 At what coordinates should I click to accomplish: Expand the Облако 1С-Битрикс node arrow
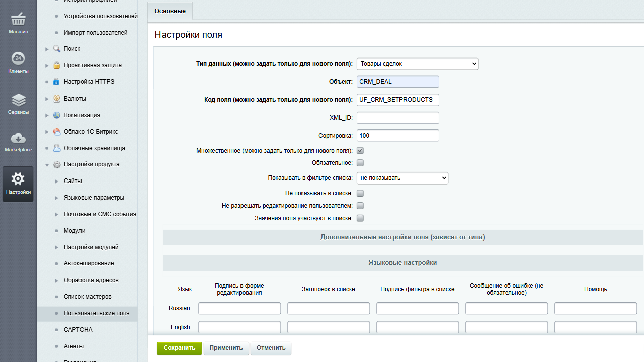[x=47, y=132]
